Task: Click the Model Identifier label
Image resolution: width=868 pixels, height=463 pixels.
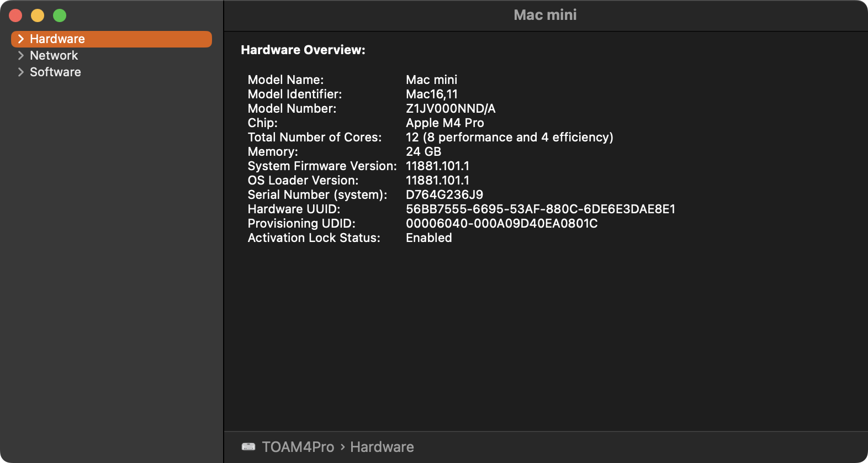Action: pyautogui.click(x=295, y=94)
